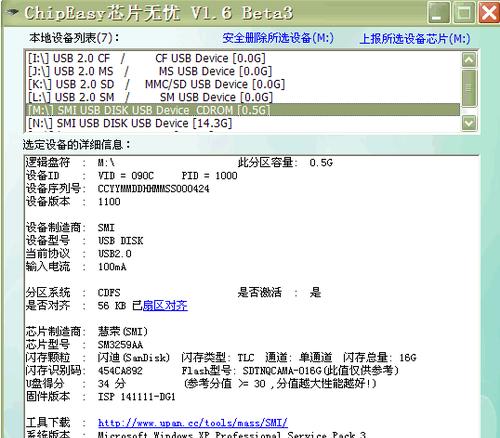Click the 选定设备的详细信息 label

tap(76, 145)
